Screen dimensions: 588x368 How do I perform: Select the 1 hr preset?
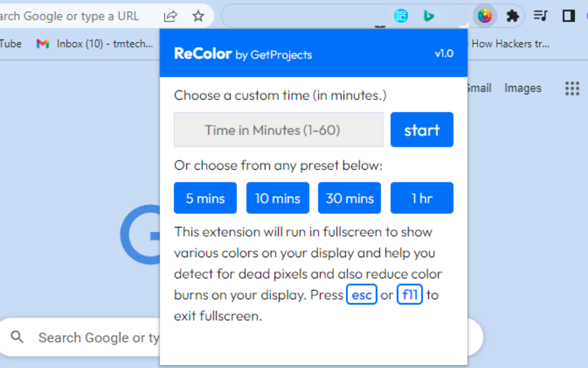click(x=422, y=198)
